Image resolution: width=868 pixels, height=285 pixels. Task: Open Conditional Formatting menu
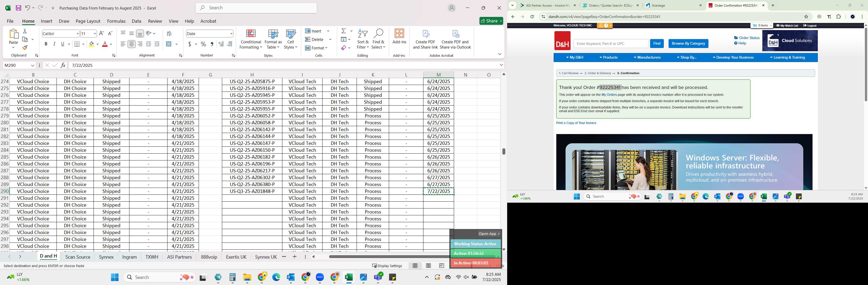pyautogui.click(x=251, y=39)
